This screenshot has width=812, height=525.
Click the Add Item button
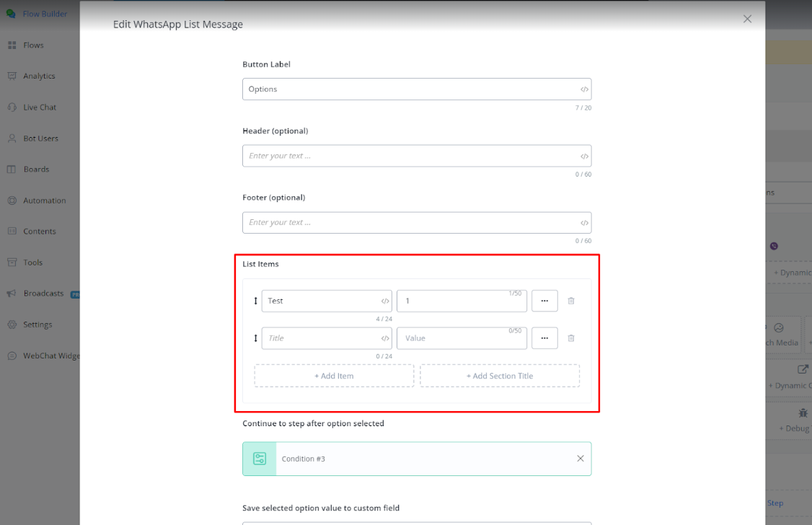(x=334, y=376)
